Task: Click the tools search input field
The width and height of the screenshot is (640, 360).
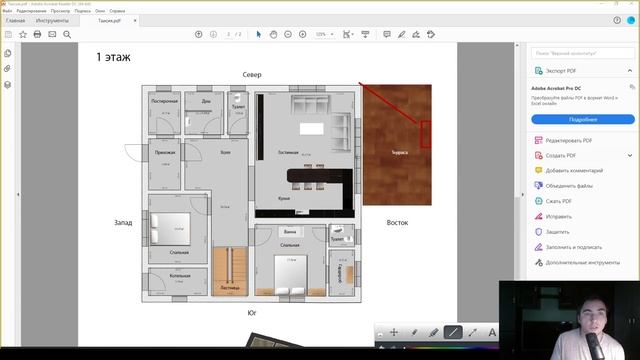Action: coord(583,53)
